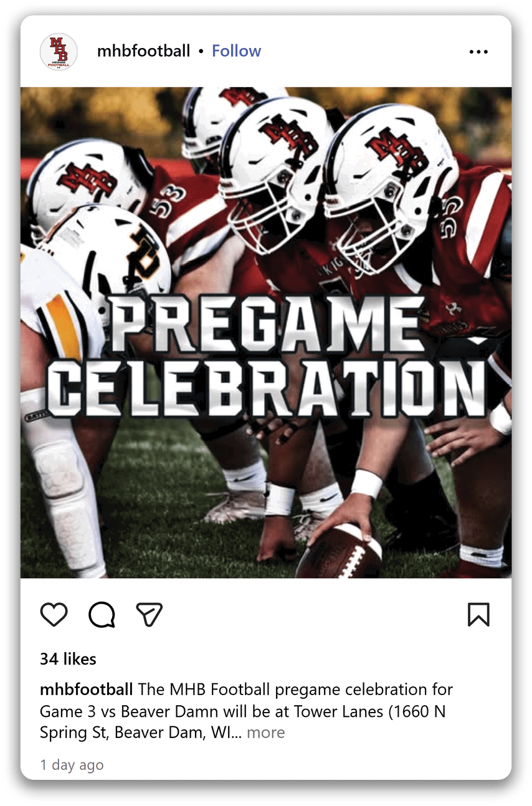Open the three-dot more options menu
The width and height of the screenshot is (532, 806).
tap(478, 52)
